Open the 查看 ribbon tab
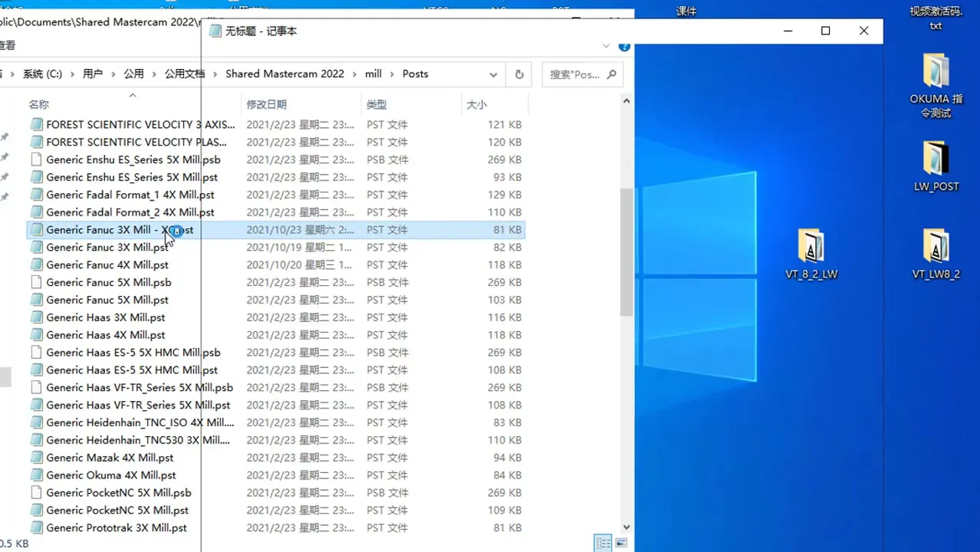 (x=6, y=44)
